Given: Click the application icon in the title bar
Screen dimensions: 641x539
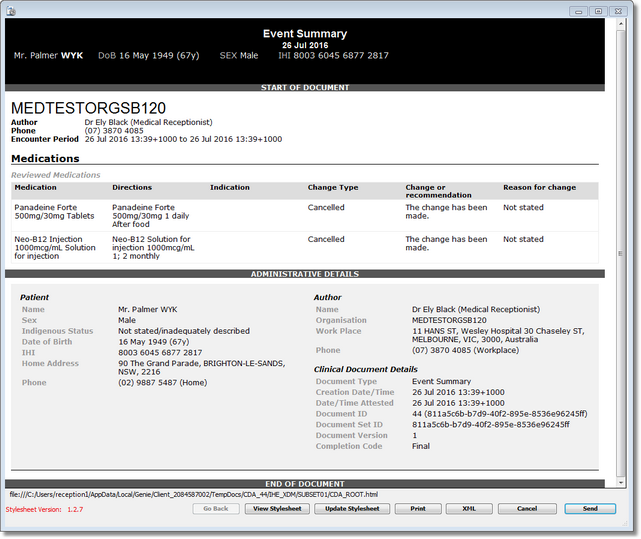Looking at the screenshot, I should click(13, 10).
